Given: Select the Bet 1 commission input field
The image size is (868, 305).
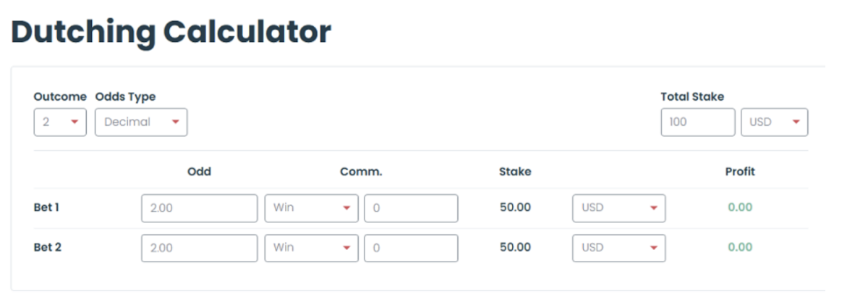Looking at the screenshot, I should coord(411,208).
